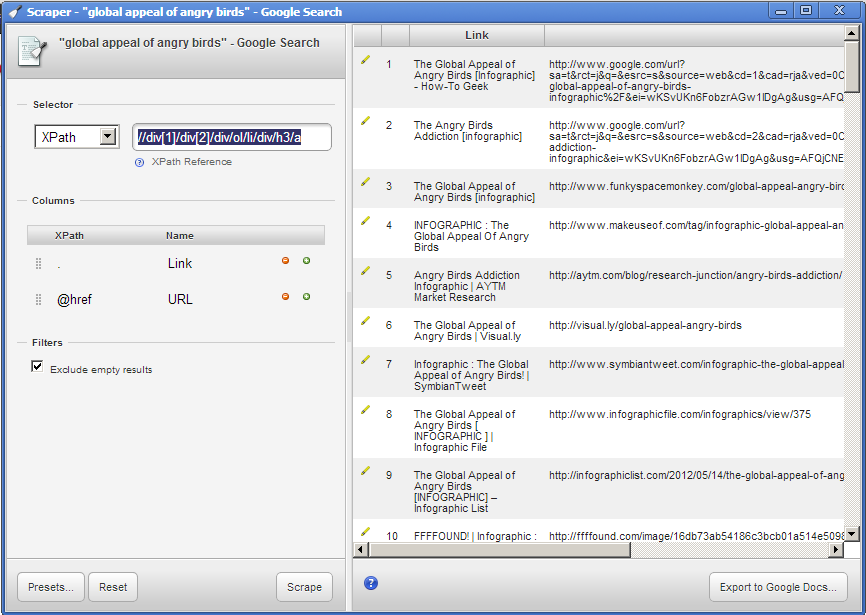
Task: Click the vertical scrollbar up arrow
Action: click(x=851, y=33)
